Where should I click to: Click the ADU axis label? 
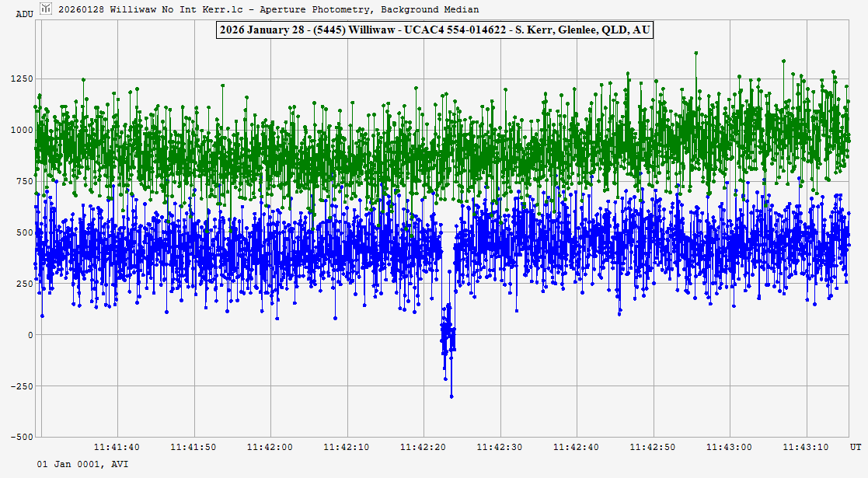[x=25, y=13]
